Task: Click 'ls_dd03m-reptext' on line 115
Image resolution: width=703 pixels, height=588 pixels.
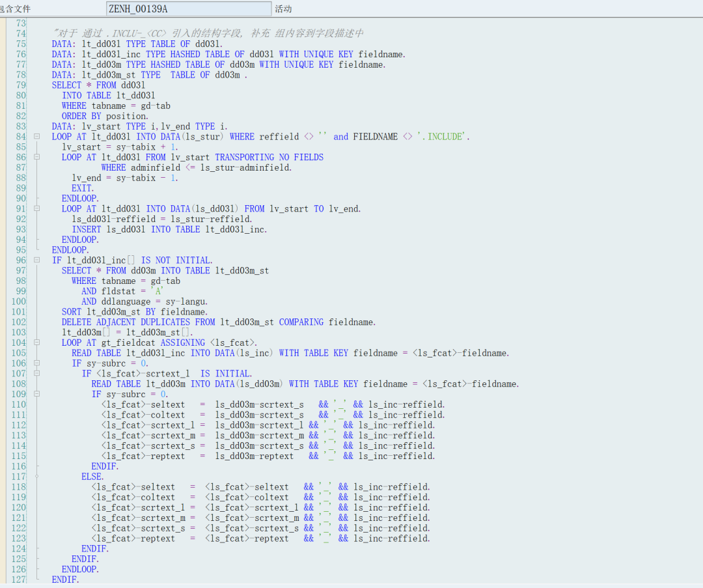Action: 255,456
